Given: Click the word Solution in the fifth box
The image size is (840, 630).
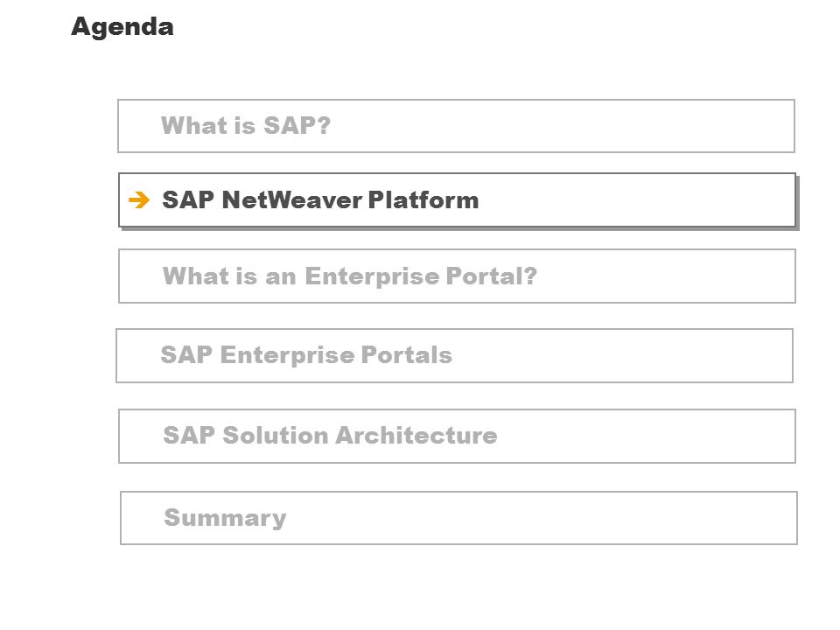Looking at the screenshot, I should pos(276,435).
